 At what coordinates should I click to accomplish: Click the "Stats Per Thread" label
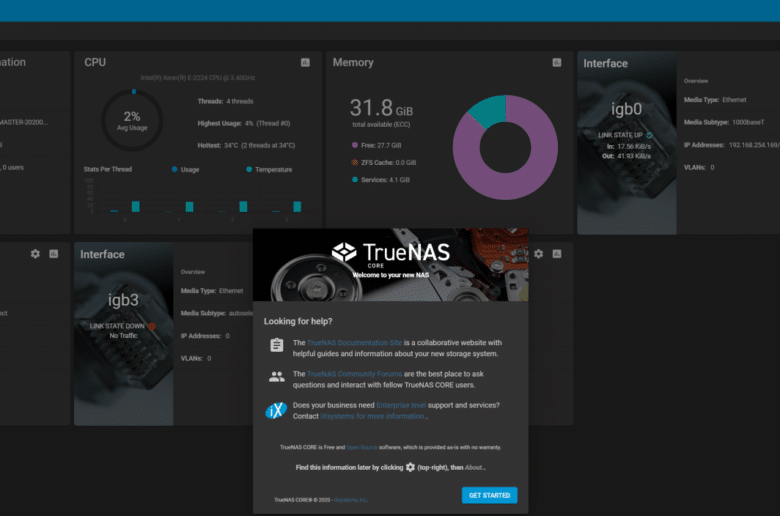107,169
